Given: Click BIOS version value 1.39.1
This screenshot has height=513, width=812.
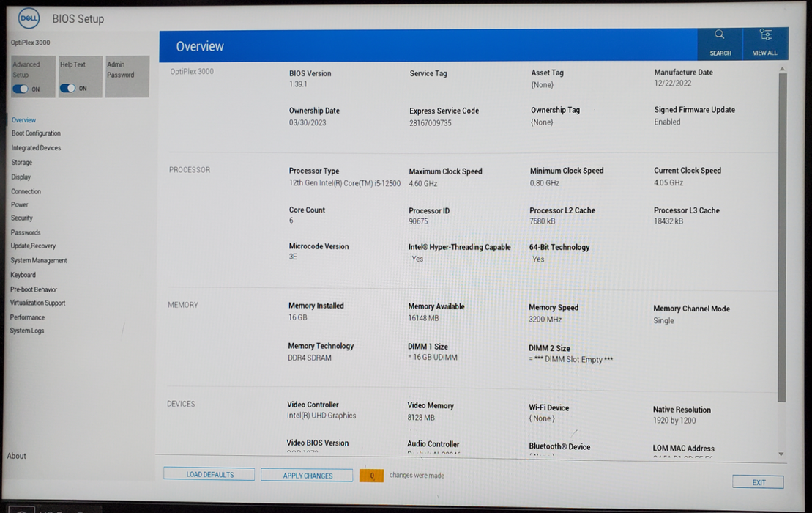Looking at the screenshot, I should (298, 84).
